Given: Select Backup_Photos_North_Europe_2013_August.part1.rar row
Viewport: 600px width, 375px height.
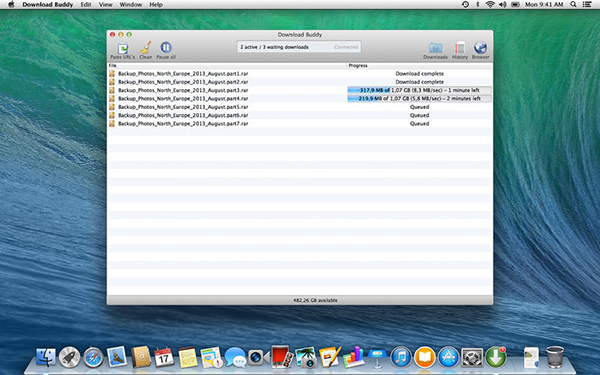Looking at the screenshot, I should [300, 73].
